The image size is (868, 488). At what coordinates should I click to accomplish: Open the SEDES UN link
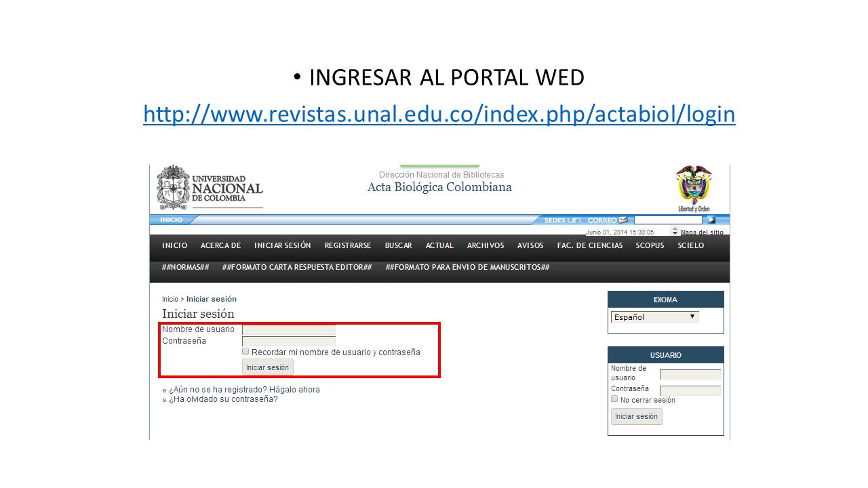562,220
